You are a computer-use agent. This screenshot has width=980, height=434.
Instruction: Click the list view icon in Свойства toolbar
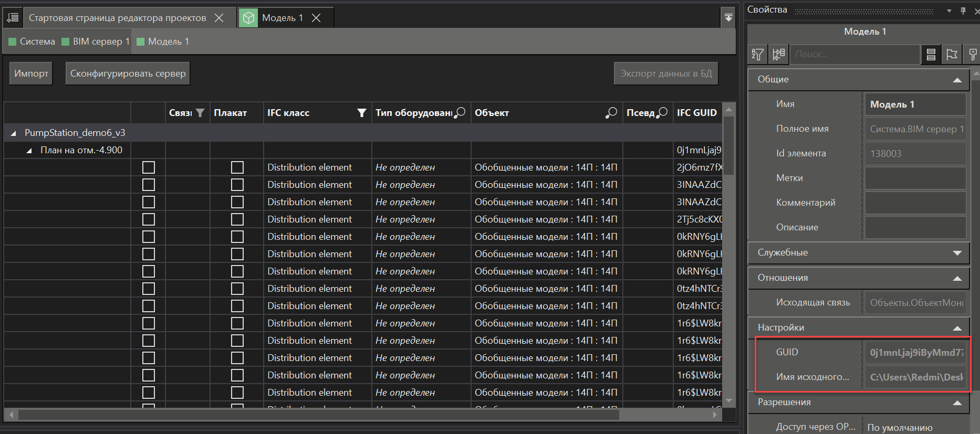tap(931, 54)
